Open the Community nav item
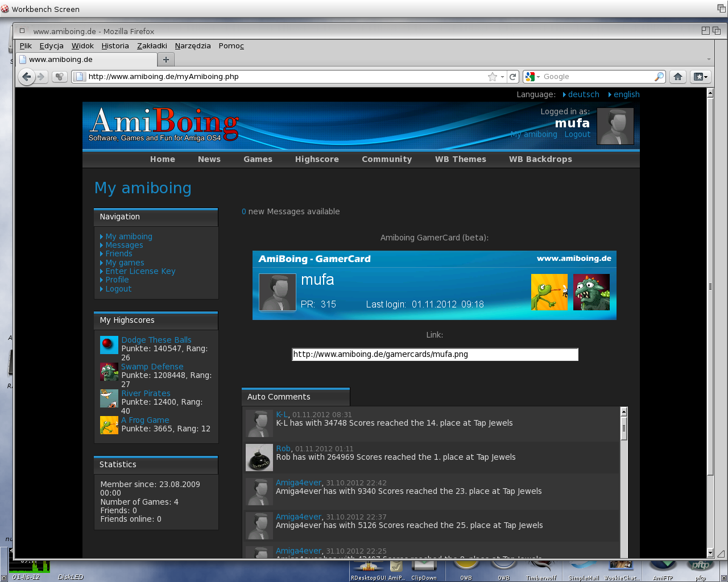Screen dimensions: 728x582 click(387, 159)
